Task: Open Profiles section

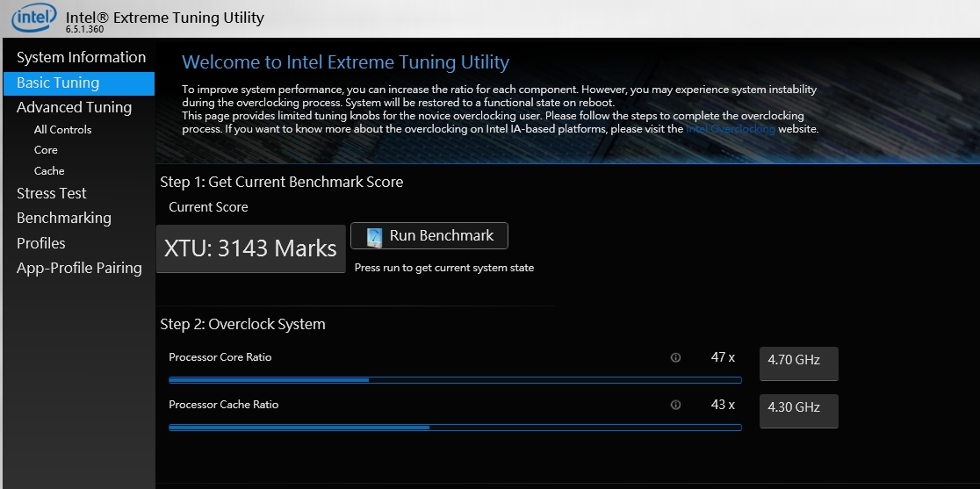Action: pos(40,243)
